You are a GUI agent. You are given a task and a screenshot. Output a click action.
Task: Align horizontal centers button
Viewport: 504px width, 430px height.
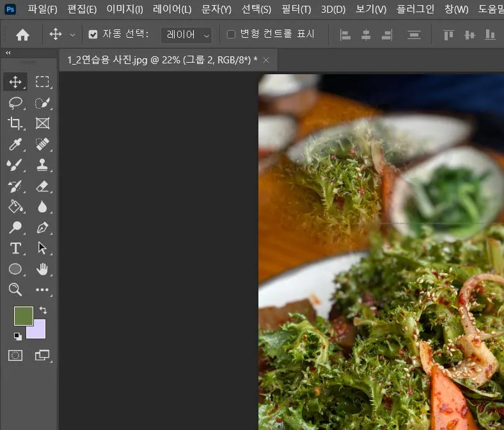366,35
